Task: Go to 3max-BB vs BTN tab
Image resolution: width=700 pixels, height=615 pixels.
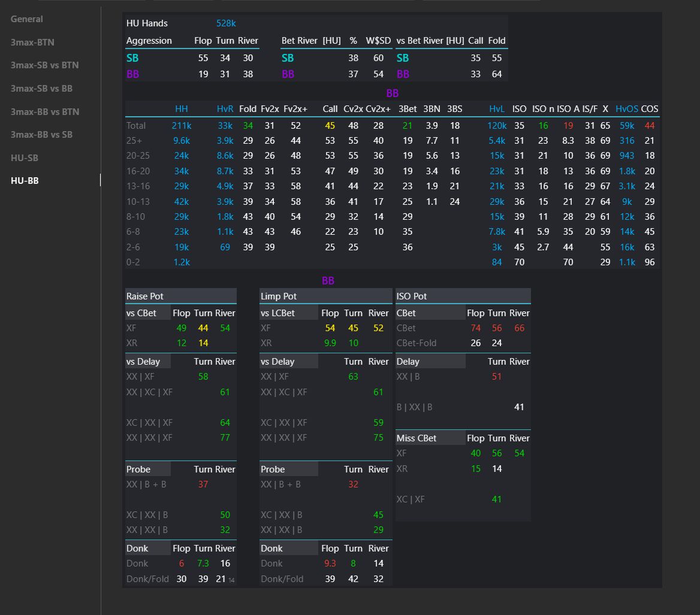Action: point(45,112)
